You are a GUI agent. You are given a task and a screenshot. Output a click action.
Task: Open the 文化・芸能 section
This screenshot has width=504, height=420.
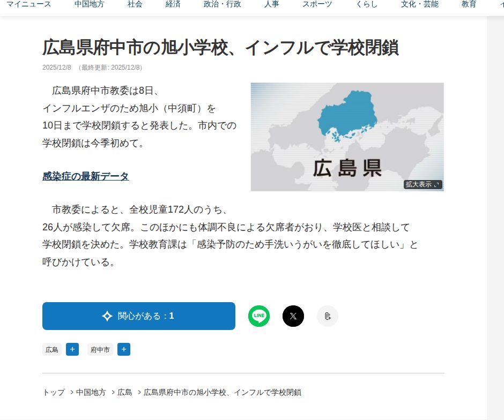(420, 4)
